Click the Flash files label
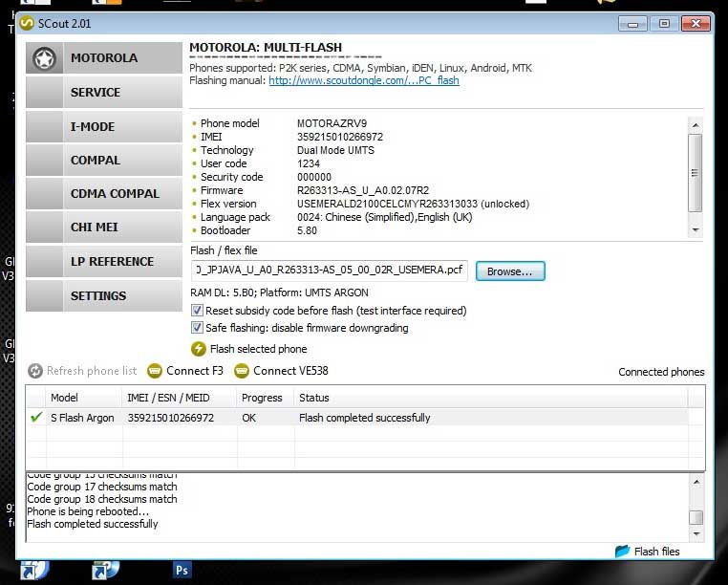728x585 pixels. click(656, 552)
